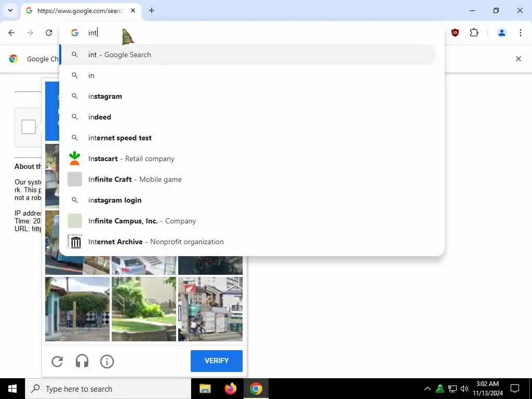This screenshot has width=532, height=399.
Task: Reload the current page
Action: tap(49, 33)
